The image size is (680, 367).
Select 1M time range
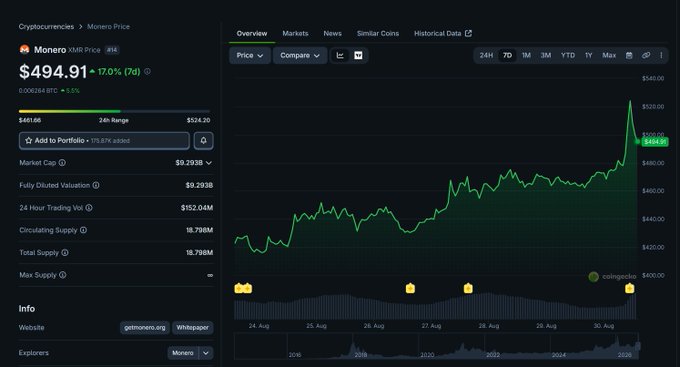526,56
